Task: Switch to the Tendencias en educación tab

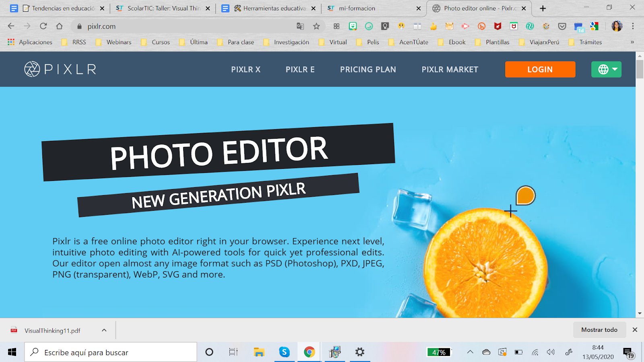Action: (x=59, y=8)
